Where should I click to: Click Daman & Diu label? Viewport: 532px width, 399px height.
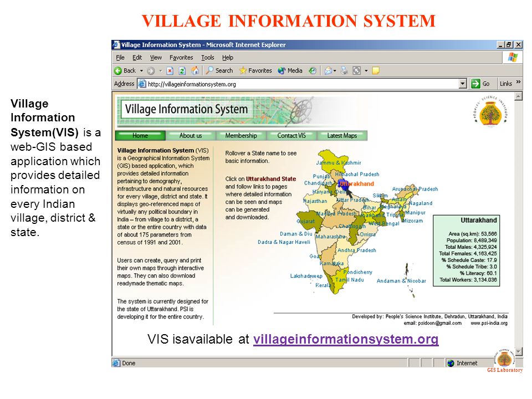click(x=296, y=234)
